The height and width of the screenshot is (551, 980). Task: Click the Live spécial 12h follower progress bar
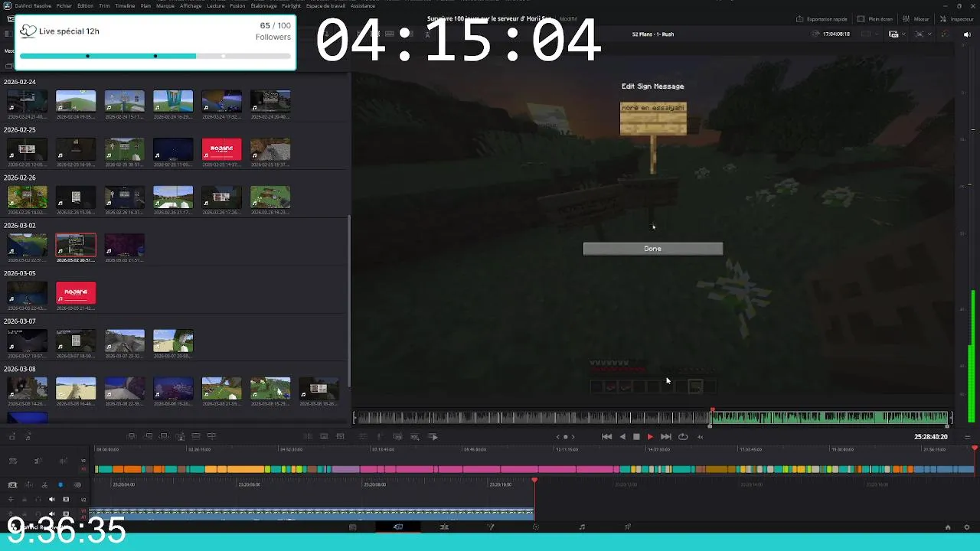coord(155,56)
